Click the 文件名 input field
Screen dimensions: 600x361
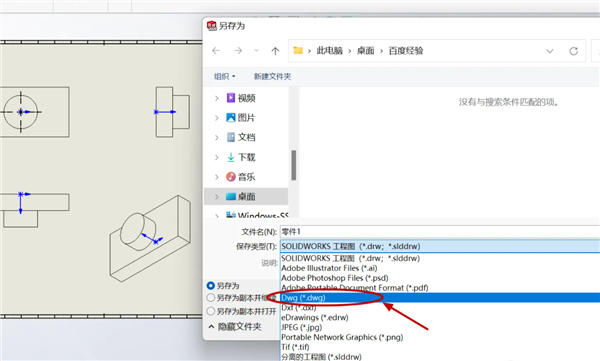point(440,232)
